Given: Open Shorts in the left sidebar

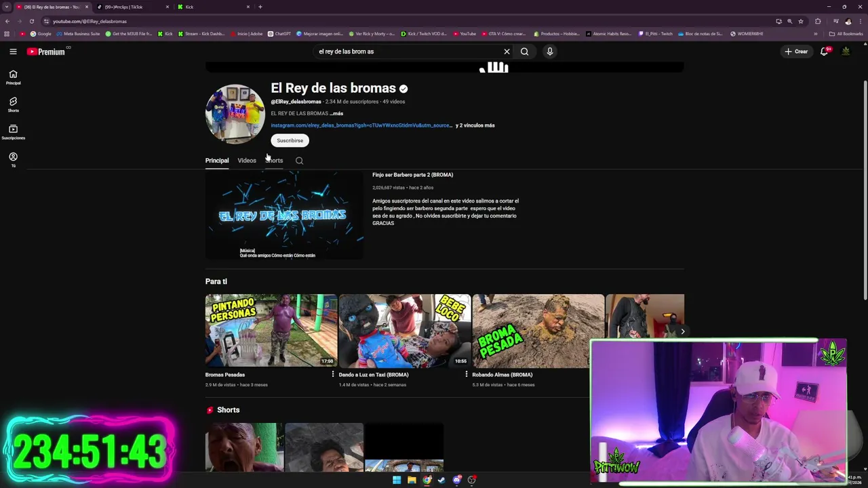Looking at the screenshot, I should pos(13,104).
